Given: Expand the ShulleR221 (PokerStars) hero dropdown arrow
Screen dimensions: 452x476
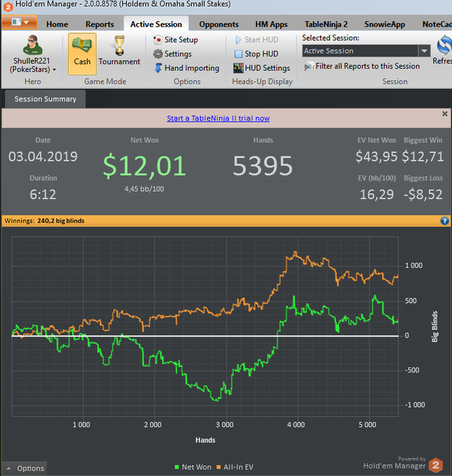Looking at the screenshot, I should tap(54, 69).
